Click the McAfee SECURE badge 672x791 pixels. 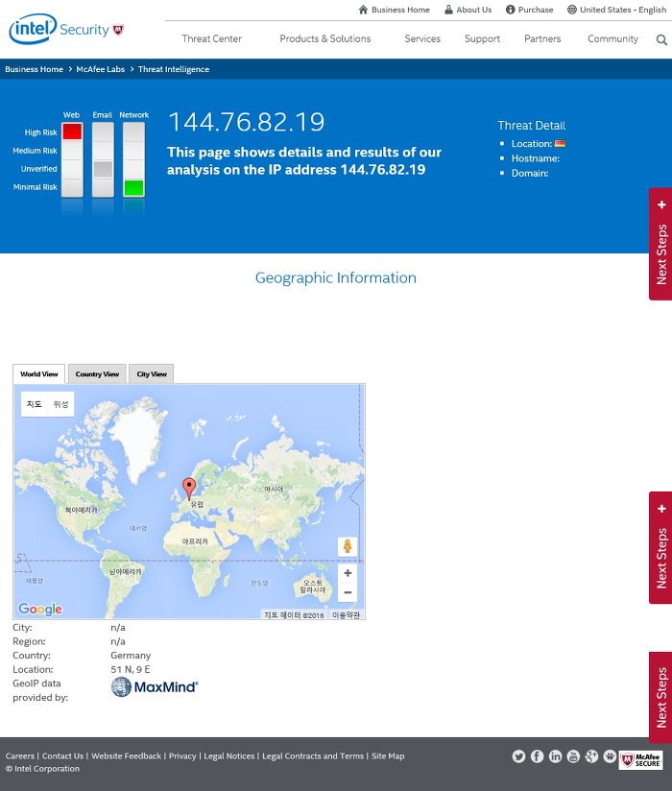pos(640,759)
